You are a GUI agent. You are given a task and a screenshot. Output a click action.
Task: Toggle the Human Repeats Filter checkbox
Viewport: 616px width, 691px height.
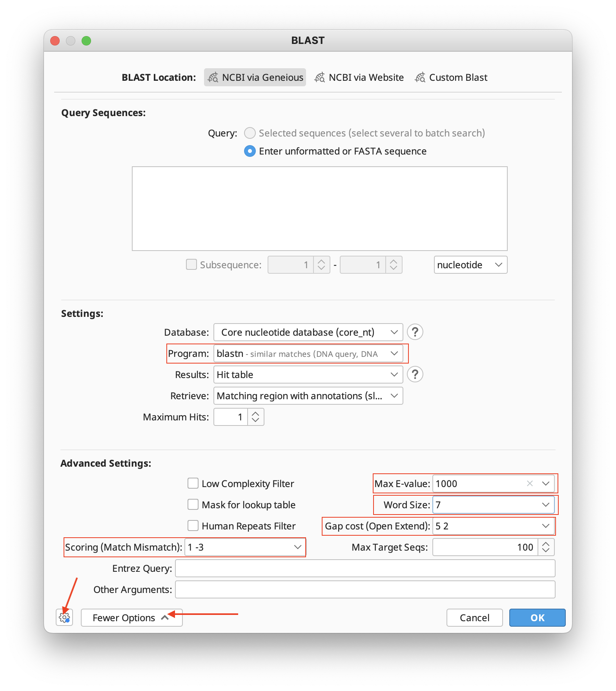193,526
